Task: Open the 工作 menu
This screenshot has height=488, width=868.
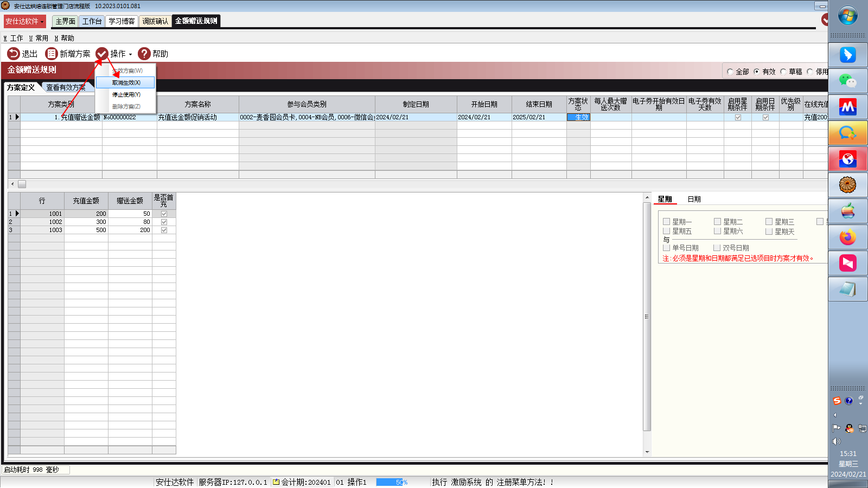Action: 13,38
